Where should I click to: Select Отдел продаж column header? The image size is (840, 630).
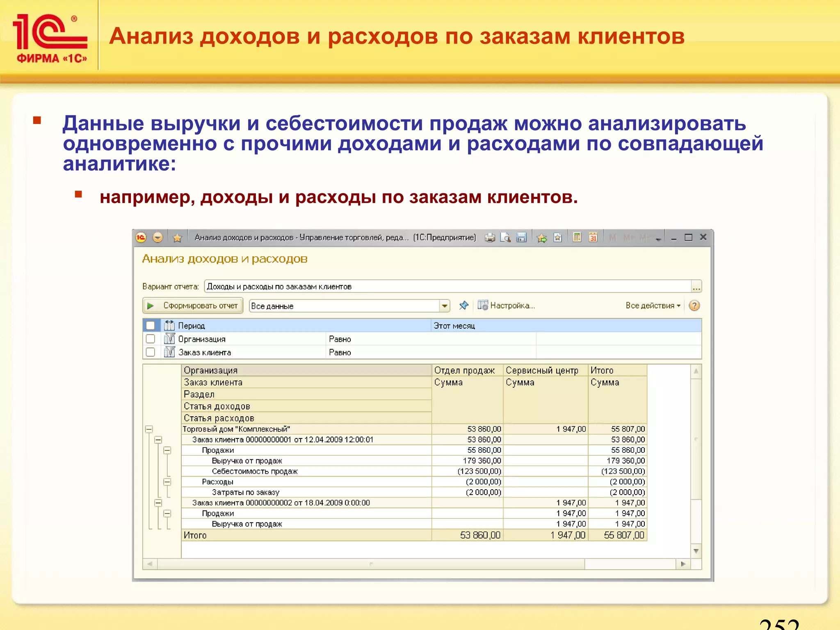[x=467, y=370]
